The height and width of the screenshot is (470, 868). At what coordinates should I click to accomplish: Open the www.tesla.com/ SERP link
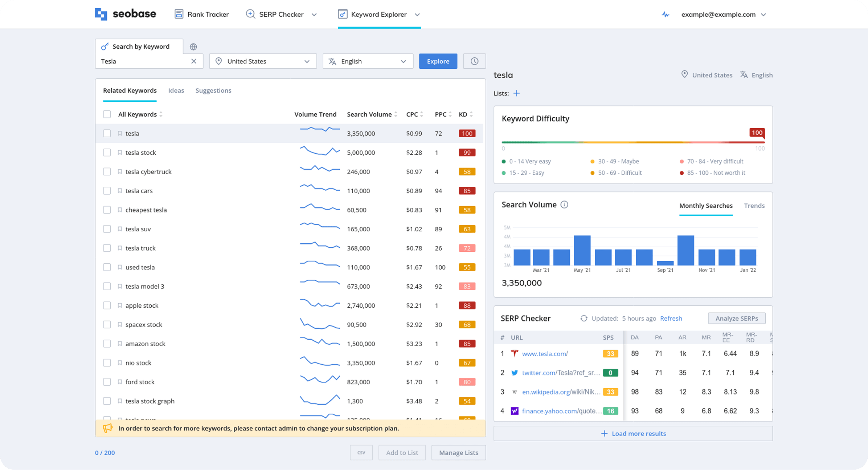click(x=545, y=353)
